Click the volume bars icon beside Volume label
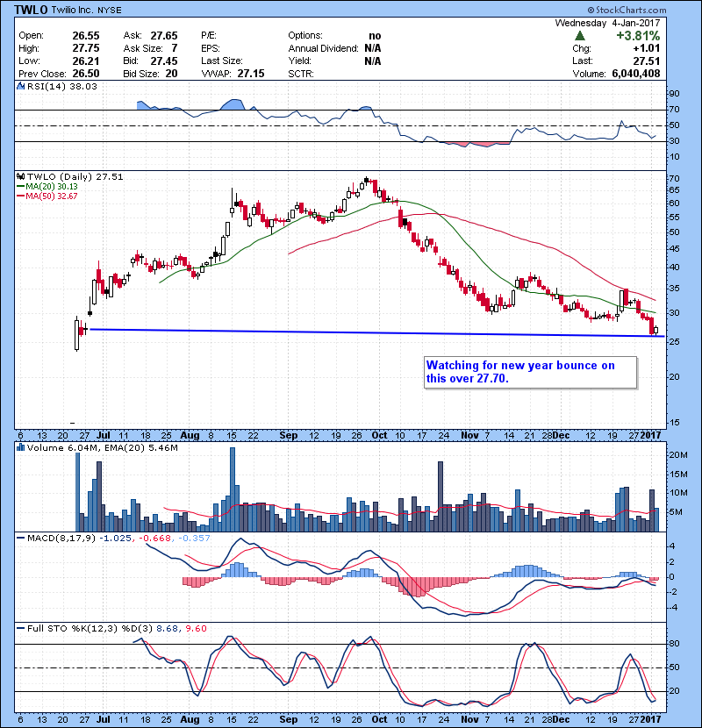 point(21,447)
